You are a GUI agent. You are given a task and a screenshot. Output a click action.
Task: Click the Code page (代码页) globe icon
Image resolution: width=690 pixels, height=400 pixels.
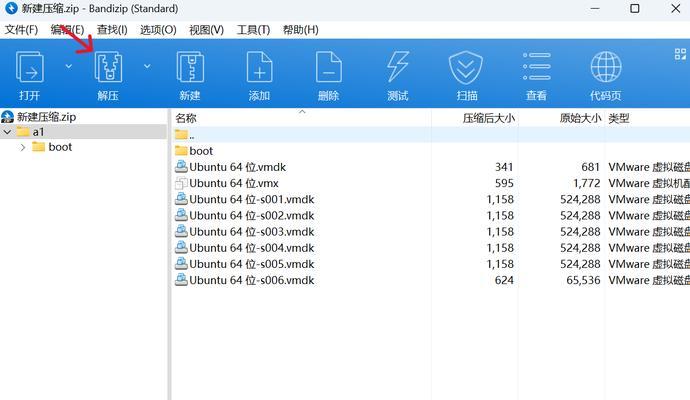pyautogui.click(x=606, y=67)
